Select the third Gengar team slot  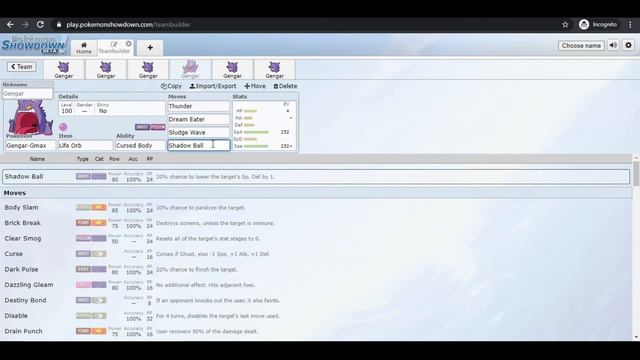click(148, 70)
